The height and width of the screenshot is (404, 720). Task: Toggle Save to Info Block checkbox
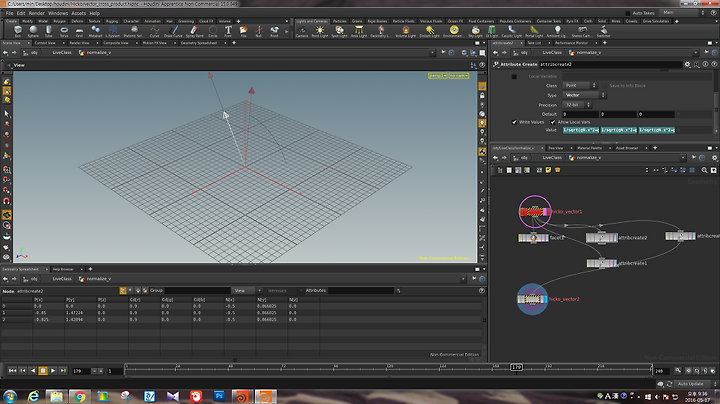[604, 86]
